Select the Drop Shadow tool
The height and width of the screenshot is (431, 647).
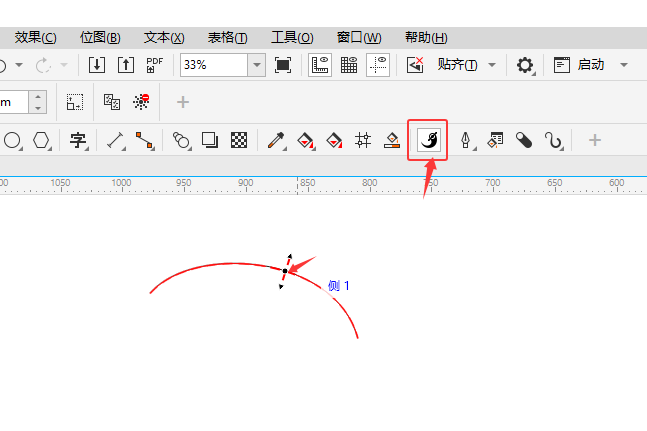click(x=210, y=140)
